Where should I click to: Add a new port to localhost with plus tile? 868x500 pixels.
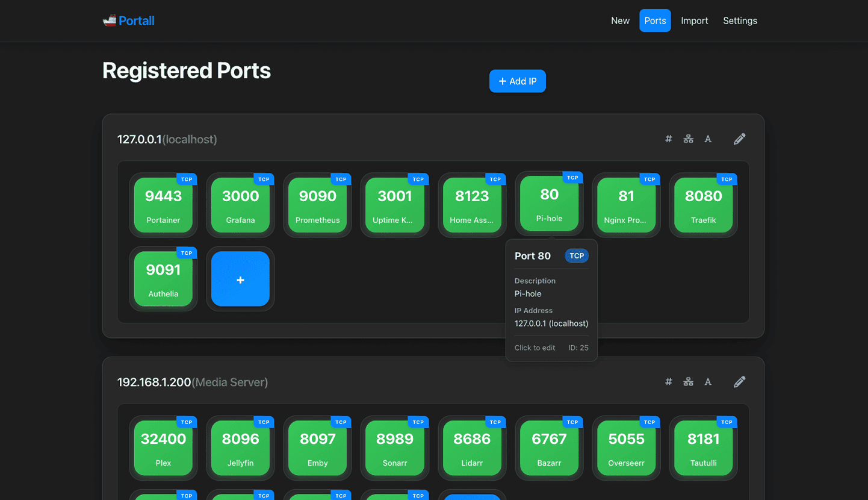pyautogui.click(x=240, y=279)
